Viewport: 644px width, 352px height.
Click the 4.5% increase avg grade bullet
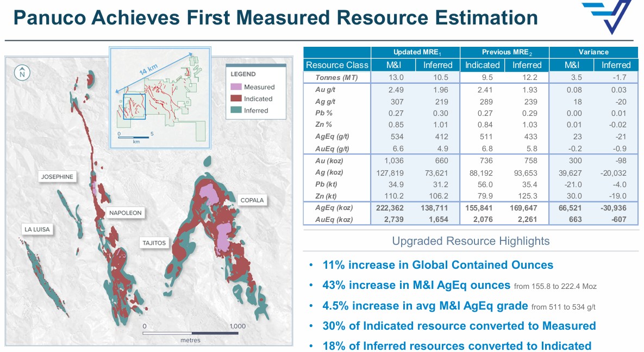point(459,306)
